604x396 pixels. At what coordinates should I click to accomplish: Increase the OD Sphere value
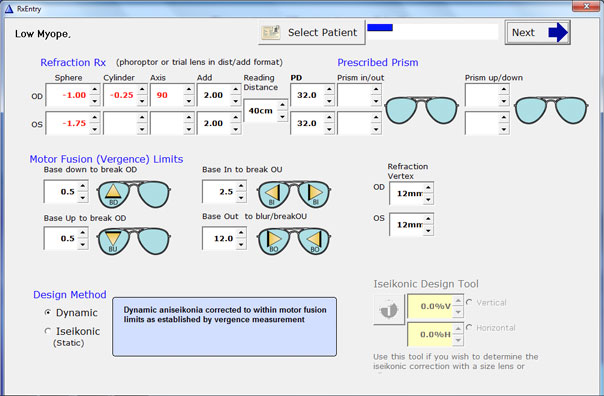click(x=94, y=89)
